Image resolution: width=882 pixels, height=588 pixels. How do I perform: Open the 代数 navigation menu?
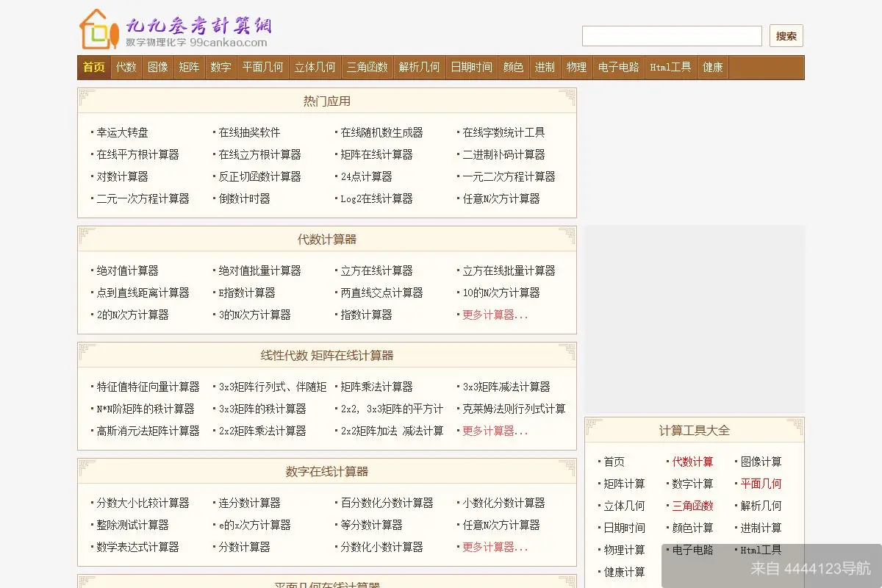[126, 67]
